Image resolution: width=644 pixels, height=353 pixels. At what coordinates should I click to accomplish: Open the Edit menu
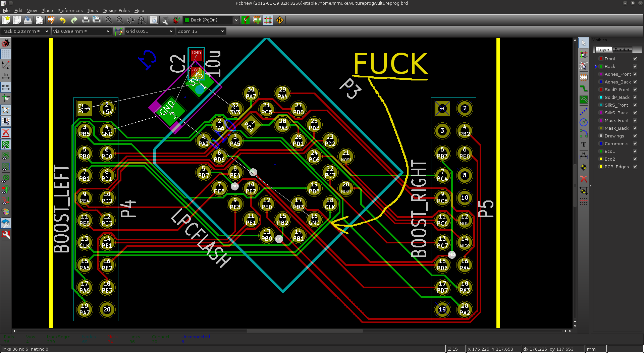click(x=18, y=10)
